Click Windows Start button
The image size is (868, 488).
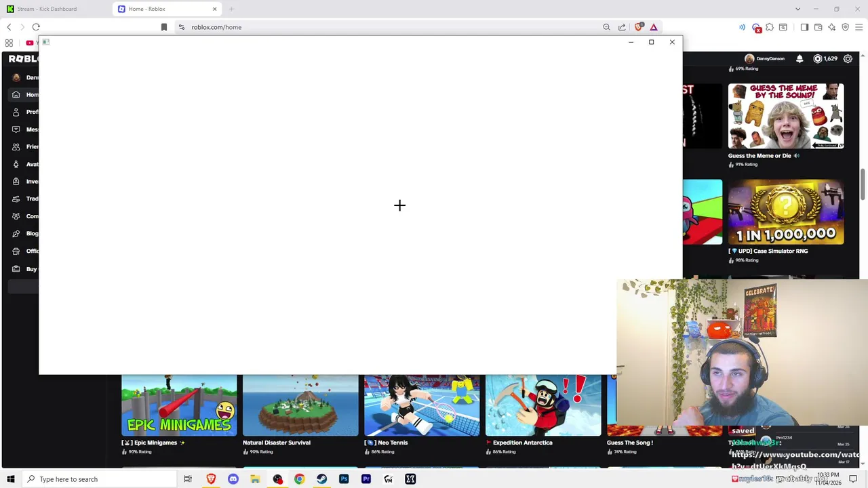10,479
